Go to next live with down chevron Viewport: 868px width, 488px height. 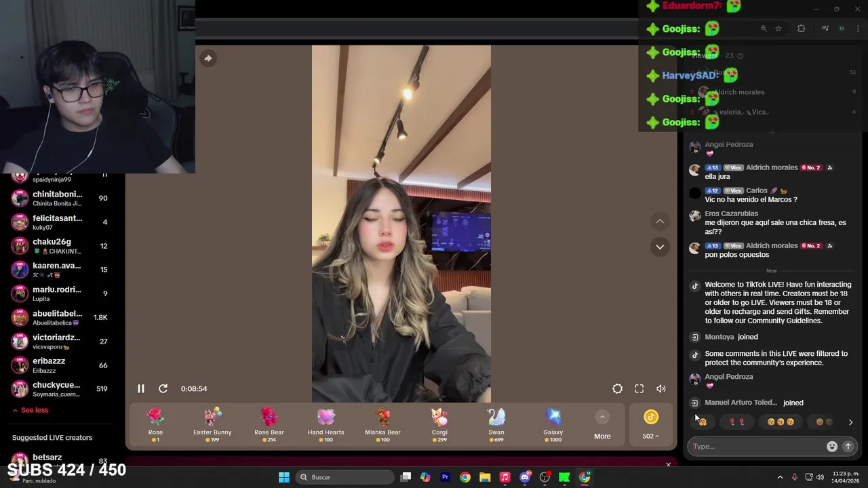pyautogui.click(x=660, y=247)
